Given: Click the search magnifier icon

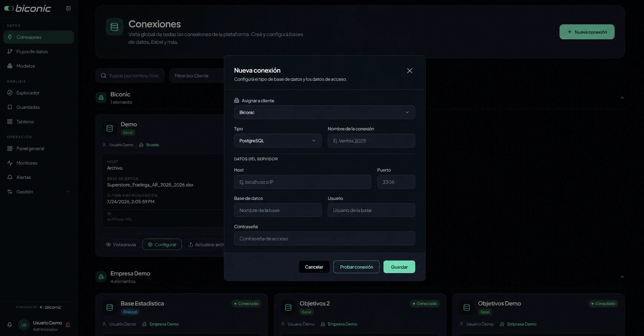Looking at the screenshot, I should point(104,76).
